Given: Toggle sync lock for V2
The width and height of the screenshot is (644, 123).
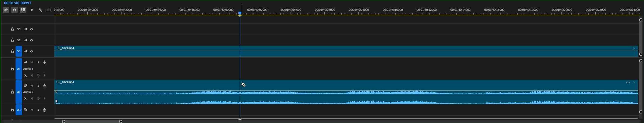Looking at the screenshot, I should pyautogui.click(x=25, y=40).
